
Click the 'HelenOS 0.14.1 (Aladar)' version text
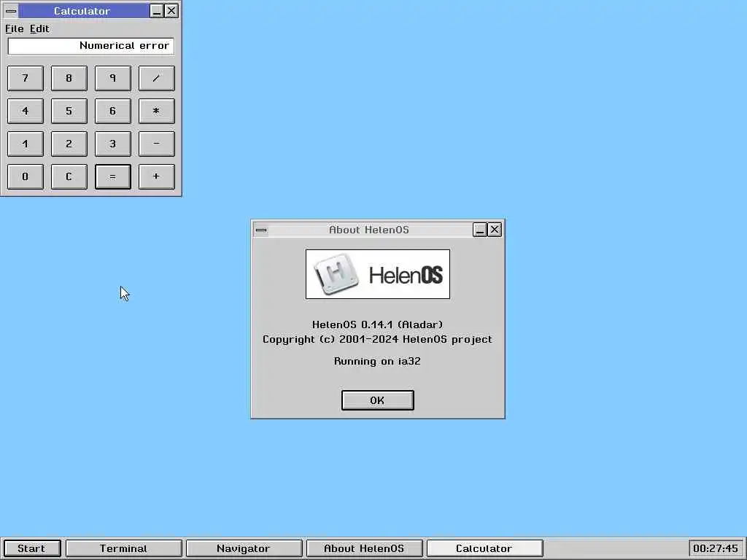[378, 324]
